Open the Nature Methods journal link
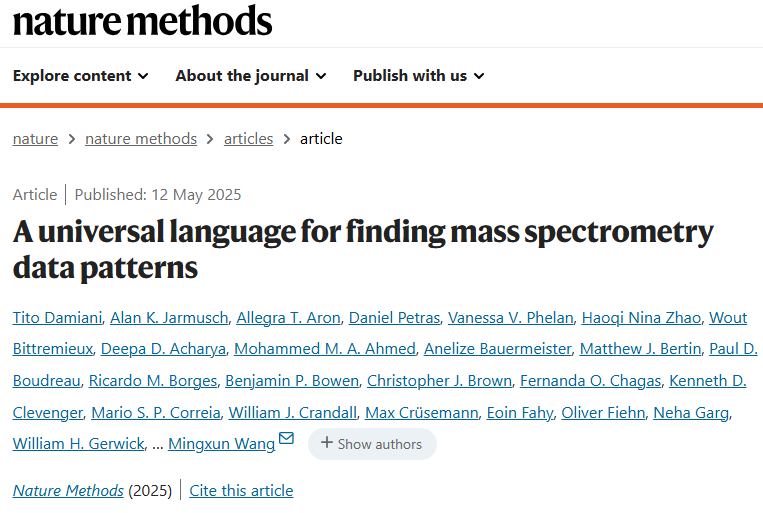Screen dimensions: 763x513 click(x=68, y=491)
